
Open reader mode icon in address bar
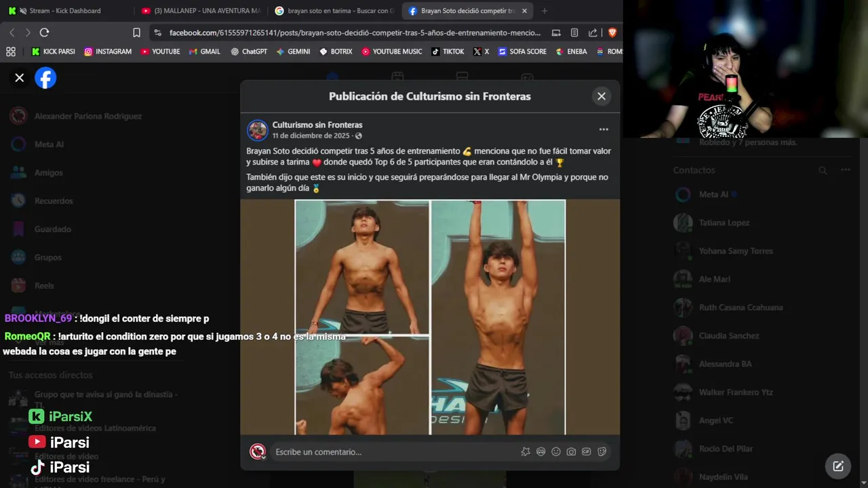click(x=574, y=33)
